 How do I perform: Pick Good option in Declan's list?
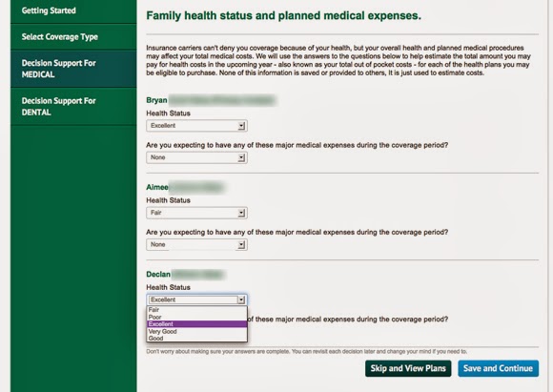point(196,338)
